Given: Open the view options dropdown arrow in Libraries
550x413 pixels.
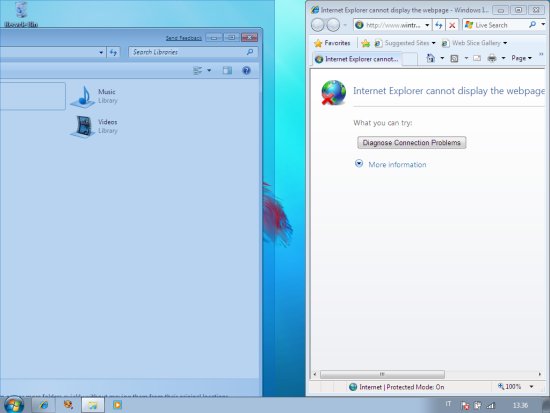Looking at the screenshot, I should [209, 71].
